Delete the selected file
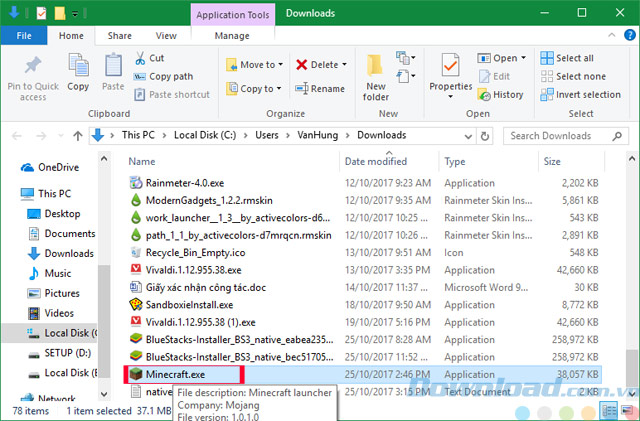Viewport: 640px width, 421px height. (x=317, y=65)
